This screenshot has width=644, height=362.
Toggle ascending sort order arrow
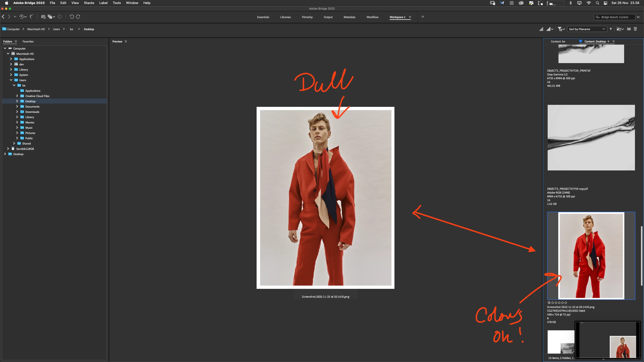click(x=611, y=29)
